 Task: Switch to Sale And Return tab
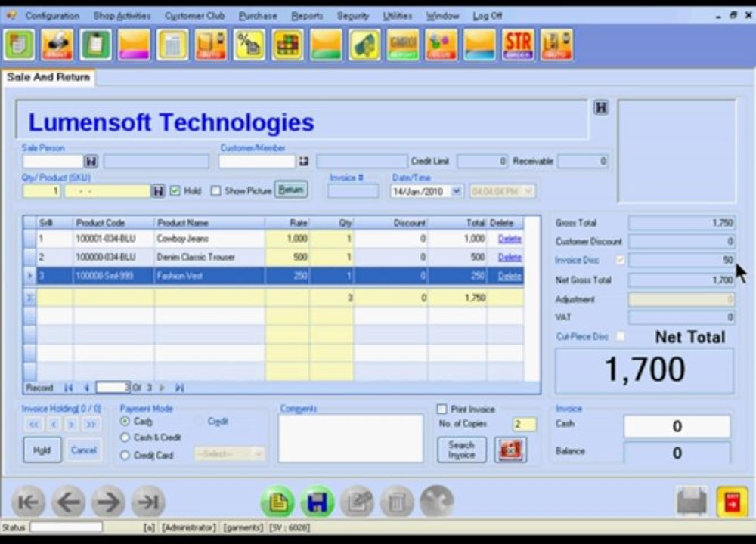[x=48, y=77]
